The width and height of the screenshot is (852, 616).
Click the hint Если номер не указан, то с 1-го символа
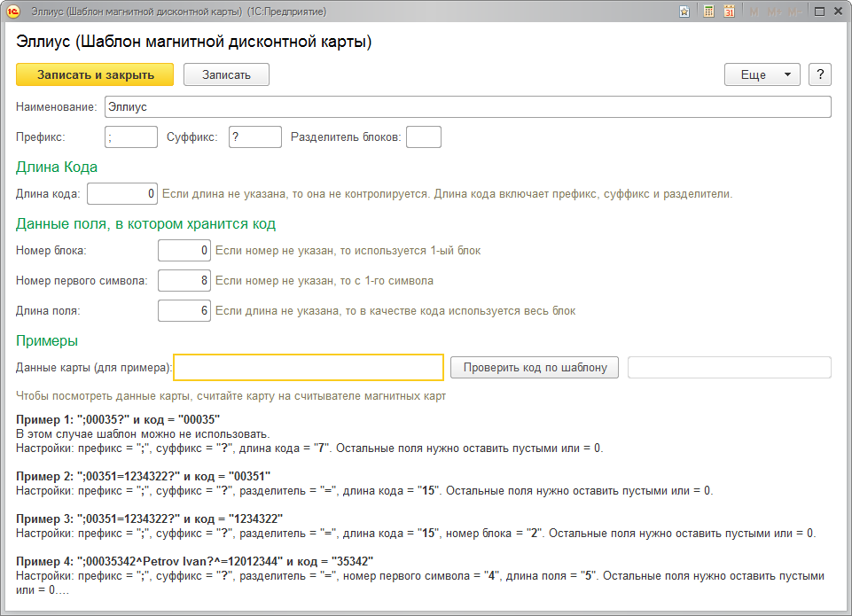tap(324, 280)
